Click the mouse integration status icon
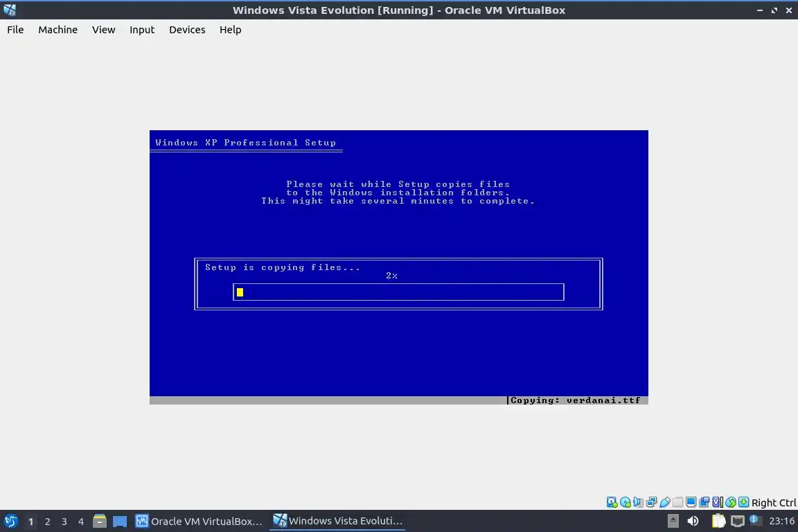798x532 pixels. (x=731, y=502)
